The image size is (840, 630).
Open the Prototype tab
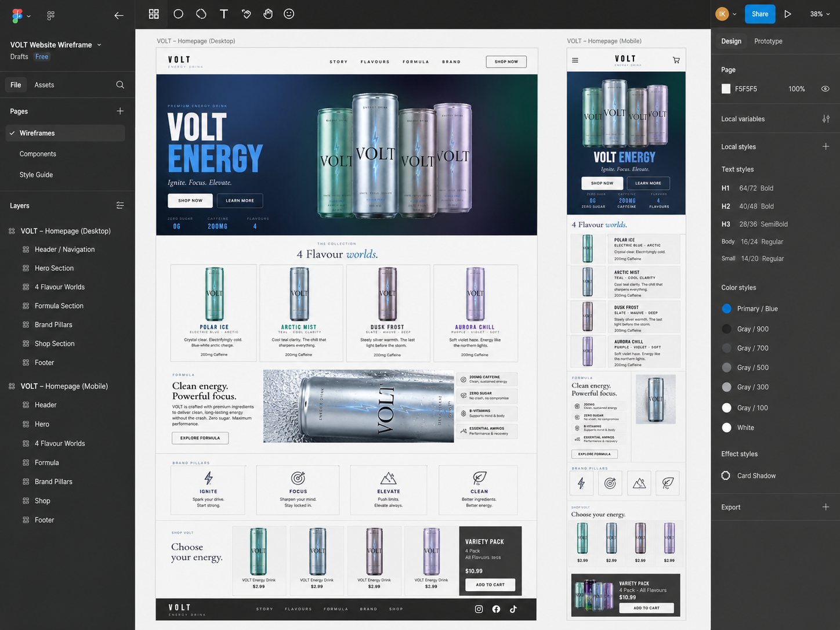(x=768, y=41)
